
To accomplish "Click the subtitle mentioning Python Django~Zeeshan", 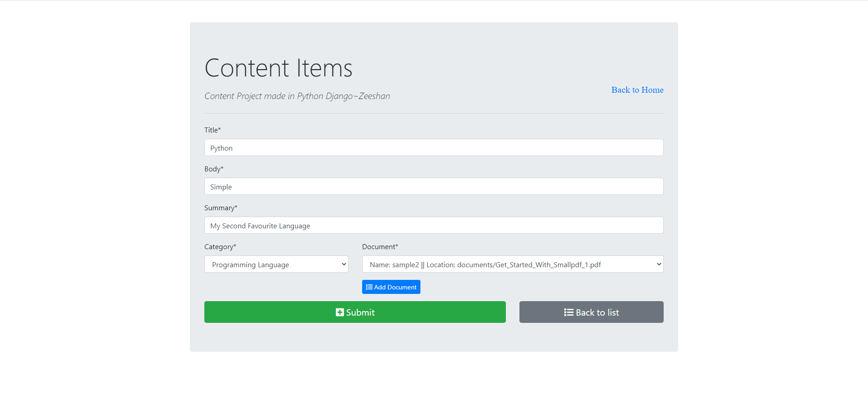I will click(x=297, y=96).
